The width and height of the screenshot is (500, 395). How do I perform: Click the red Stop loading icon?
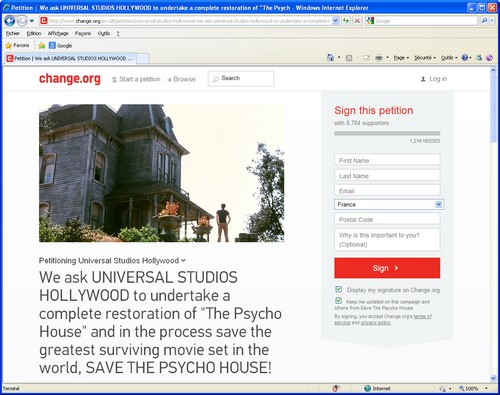tap(357, 21)
